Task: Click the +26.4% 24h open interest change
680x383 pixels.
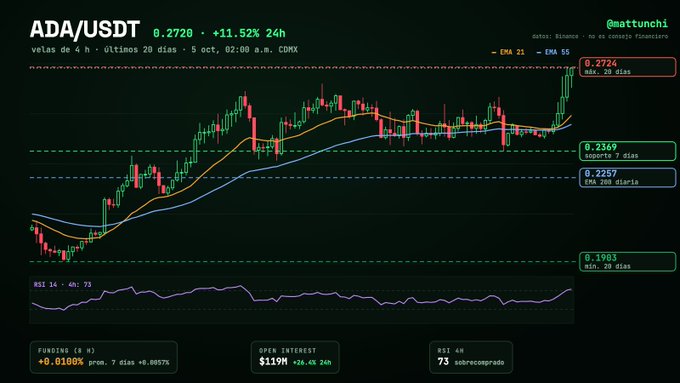Action: click(312, 363)
